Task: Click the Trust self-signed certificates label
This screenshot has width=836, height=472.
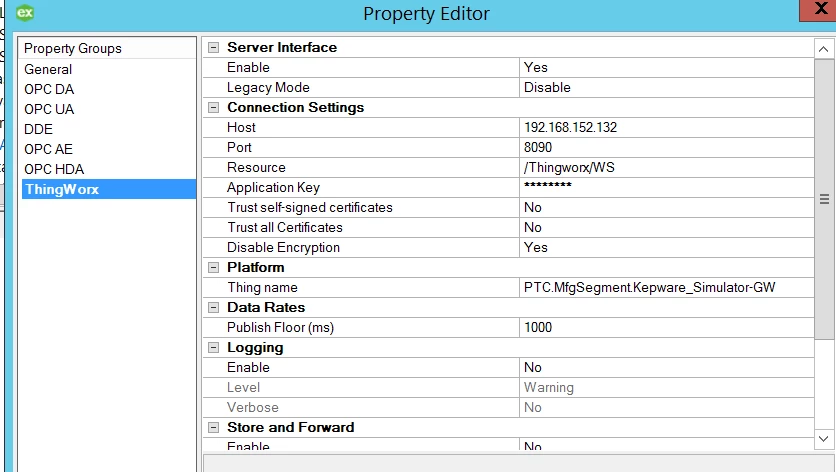Action: click(x=310, y=207)
